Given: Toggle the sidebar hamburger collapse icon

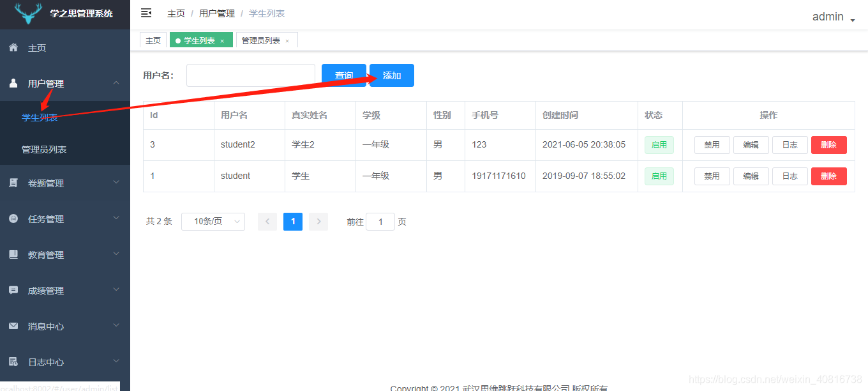Looking at the screenshot, I should pyautogui.click(x=146, y=13).
